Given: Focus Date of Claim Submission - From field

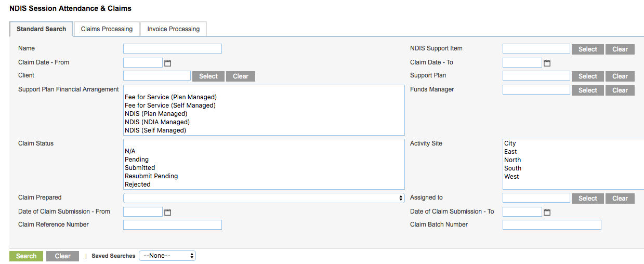Looking at the screenshot, I should (x=143, y=212).
